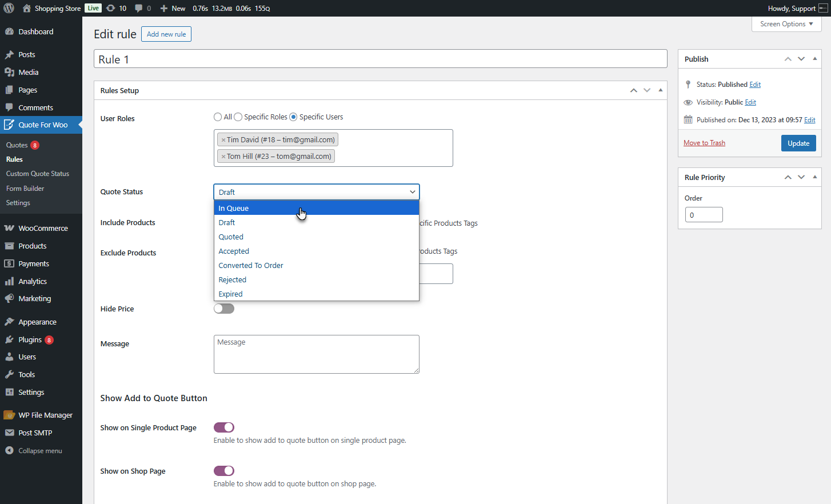Click the Update button to save
831x504 pixels.
(798, 143)
